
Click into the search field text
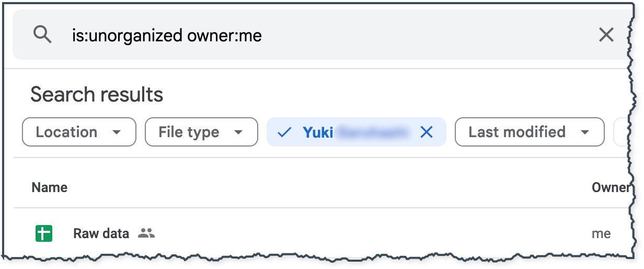tap(167, 36)
